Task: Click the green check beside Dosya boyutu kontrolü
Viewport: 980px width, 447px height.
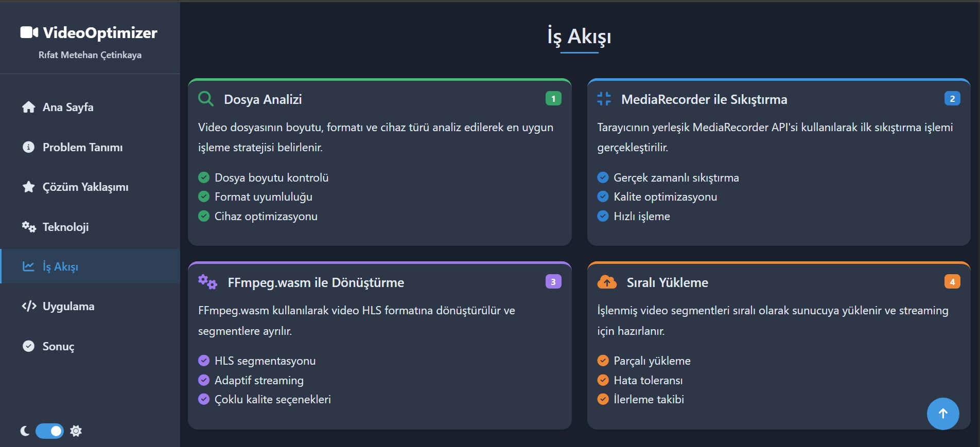Action: pos(204,177)
